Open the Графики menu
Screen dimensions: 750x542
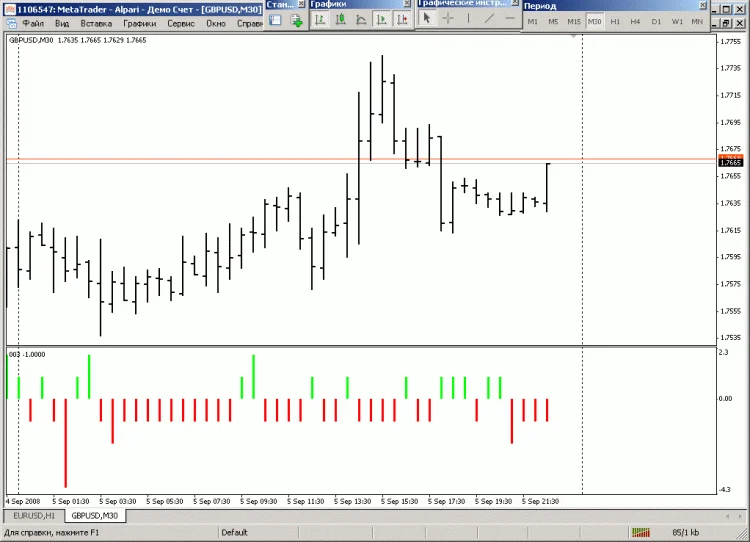click(140, 23)
